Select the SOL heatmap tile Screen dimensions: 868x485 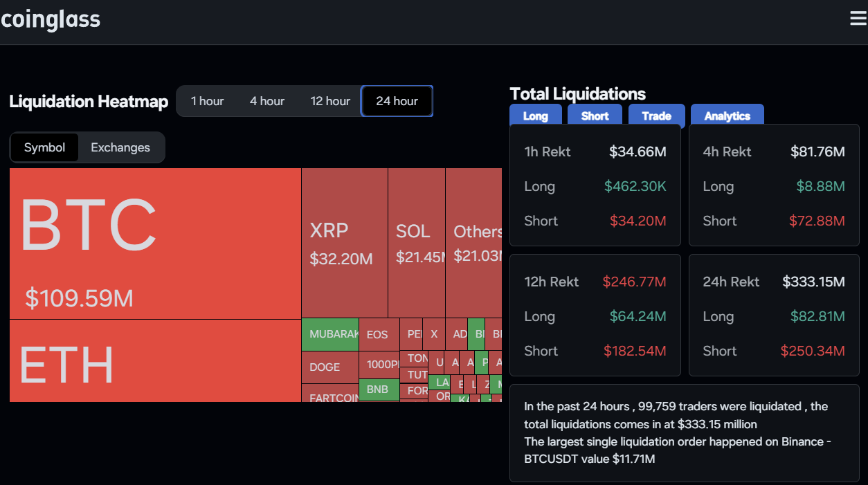416,243
